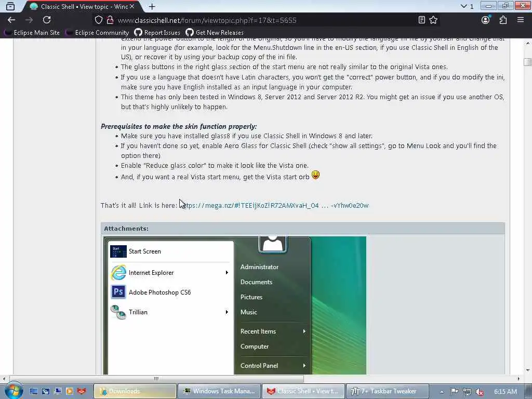Switch to Windows Task Manager taskbar button
532x399 pixels.
pos(219,391)
